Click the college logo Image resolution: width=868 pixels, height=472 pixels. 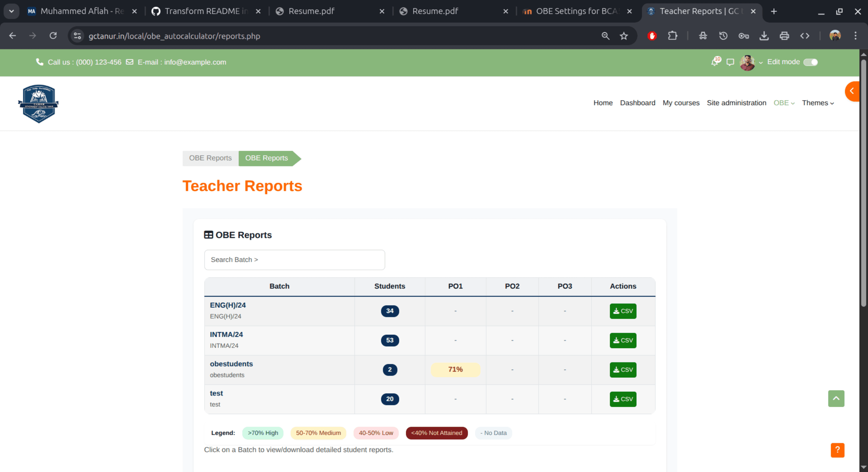point(38,103)
